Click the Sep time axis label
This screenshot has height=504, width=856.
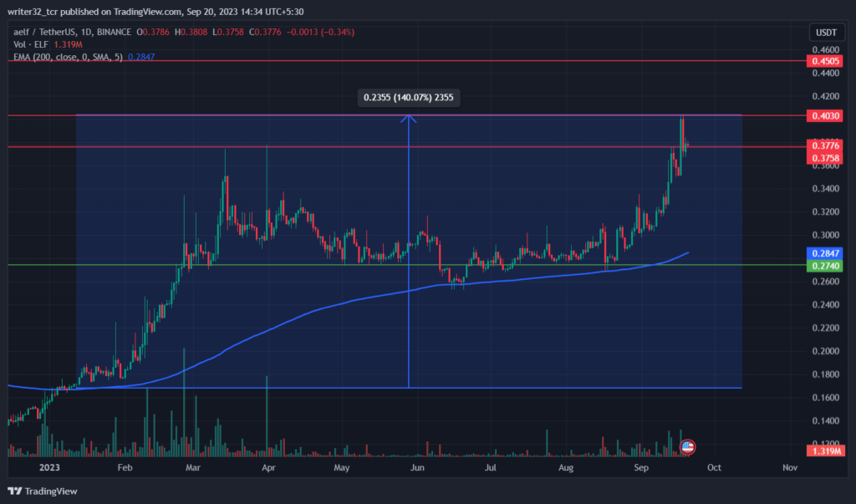pos(641,467)
